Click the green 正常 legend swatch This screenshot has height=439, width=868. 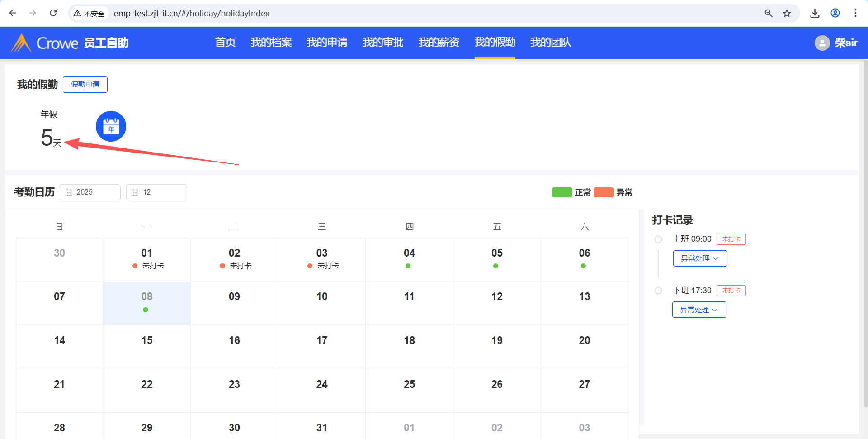[x=562, y=192]
